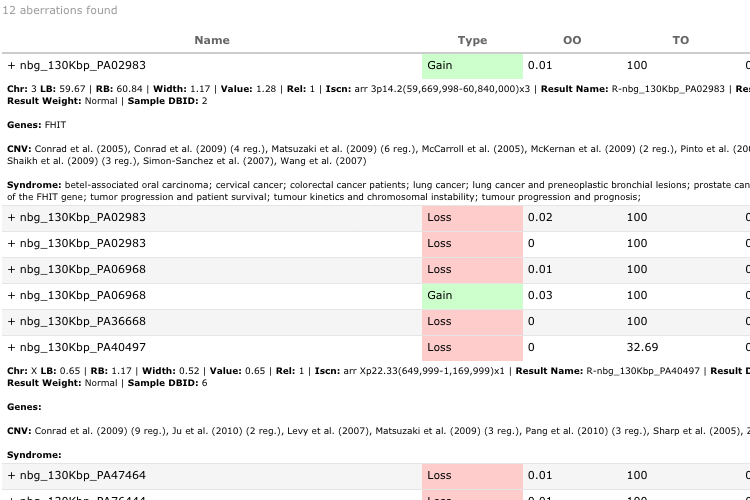Click the TO column header

[x=680, y=40]
